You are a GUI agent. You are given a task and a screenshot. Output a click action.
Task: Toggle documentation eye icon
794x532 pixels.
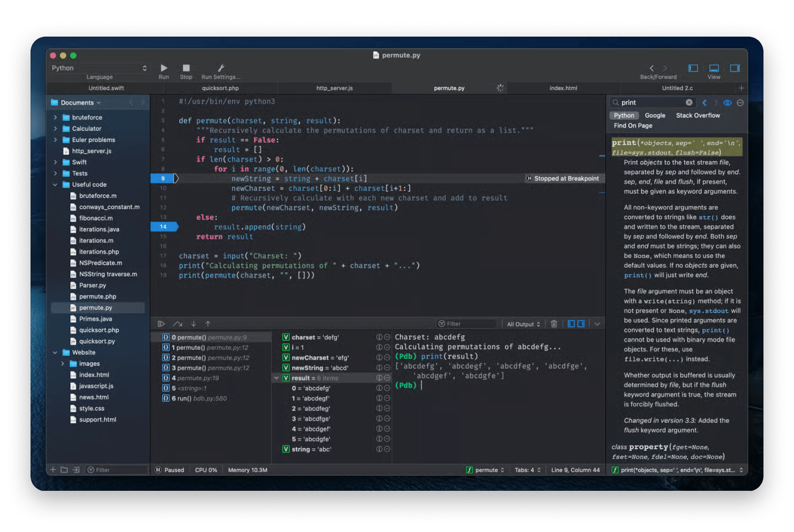click(x=727, y=102)
